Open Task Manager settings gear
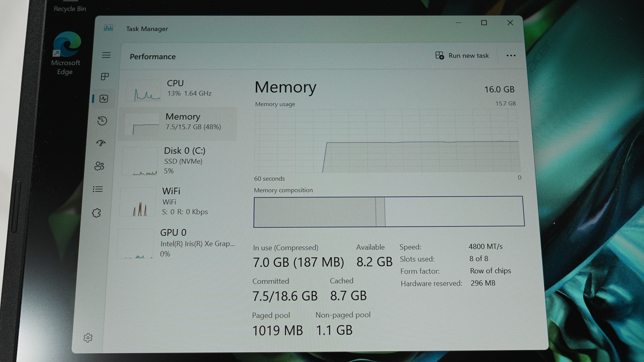Image resolution: width=644 pixels, height=362 pixels. click(88, 338)
